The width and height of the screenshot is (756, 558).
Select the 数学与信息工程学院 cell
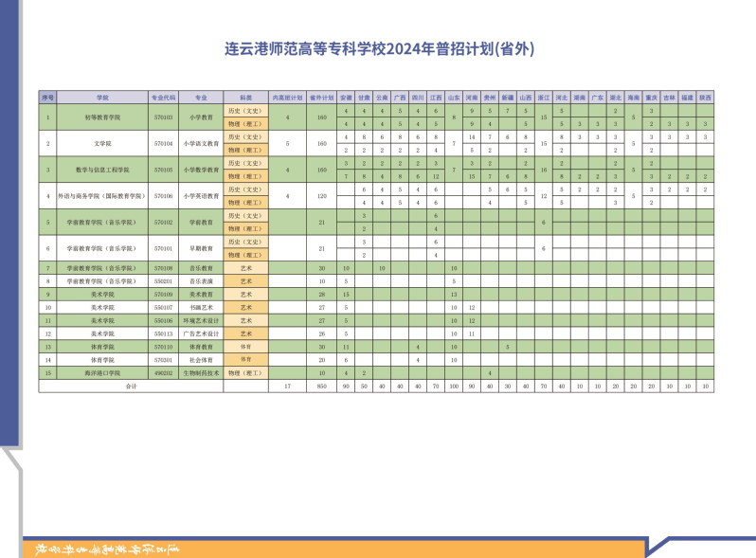(102, 171)
